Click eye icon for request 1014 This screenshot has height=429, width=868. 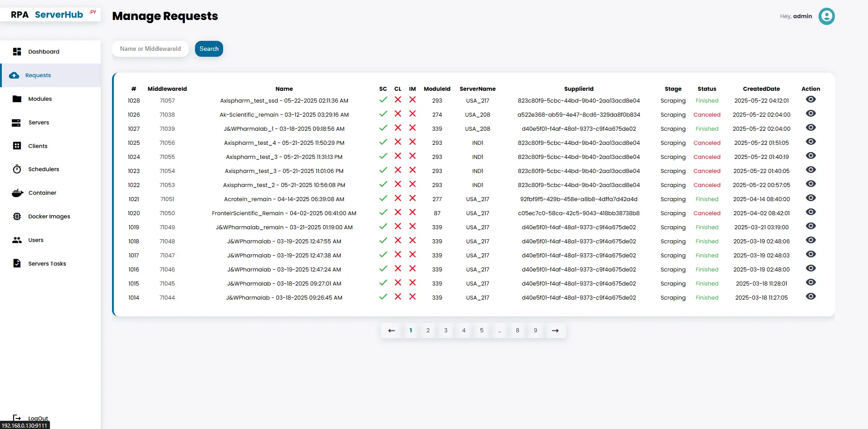810,296
